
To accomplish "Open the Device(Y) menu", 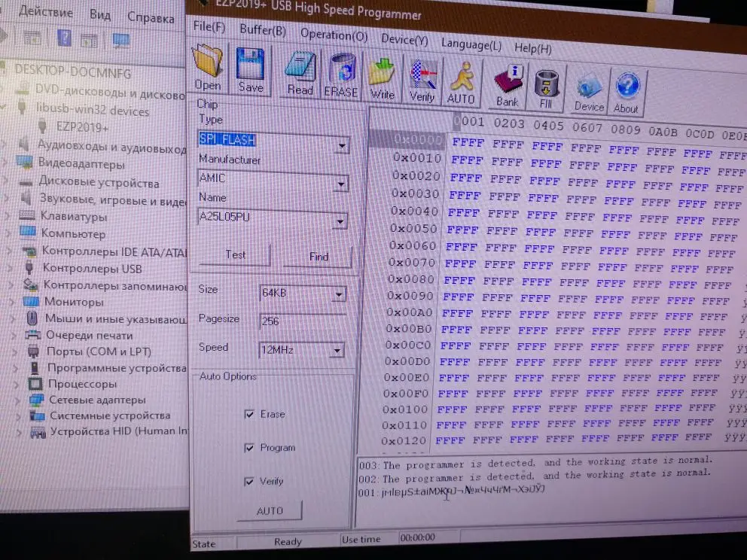I will click(x=404, y=40).
